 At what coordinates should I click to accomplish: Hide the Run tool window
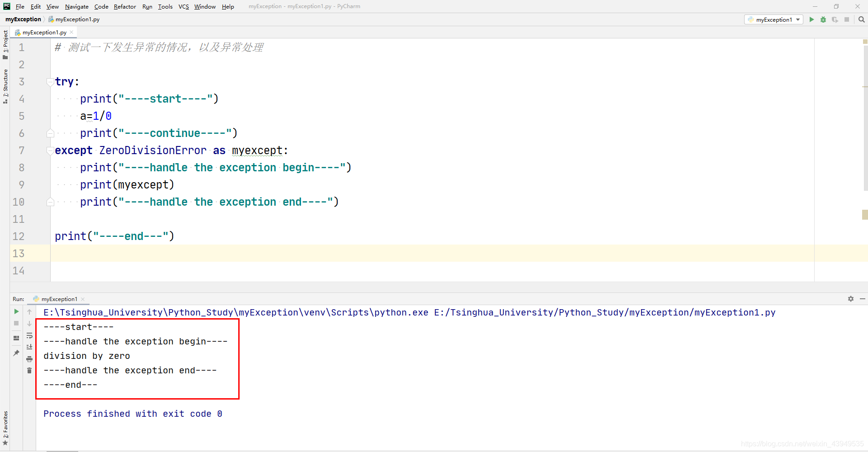(x=863, y=299)
